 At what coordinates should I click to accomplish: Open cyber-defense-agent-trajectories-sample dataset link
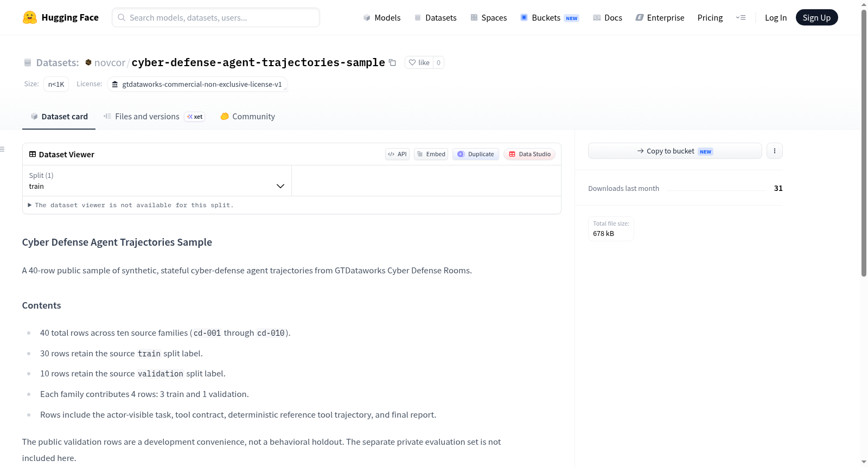pyautogui.click(x=258, y=62)
